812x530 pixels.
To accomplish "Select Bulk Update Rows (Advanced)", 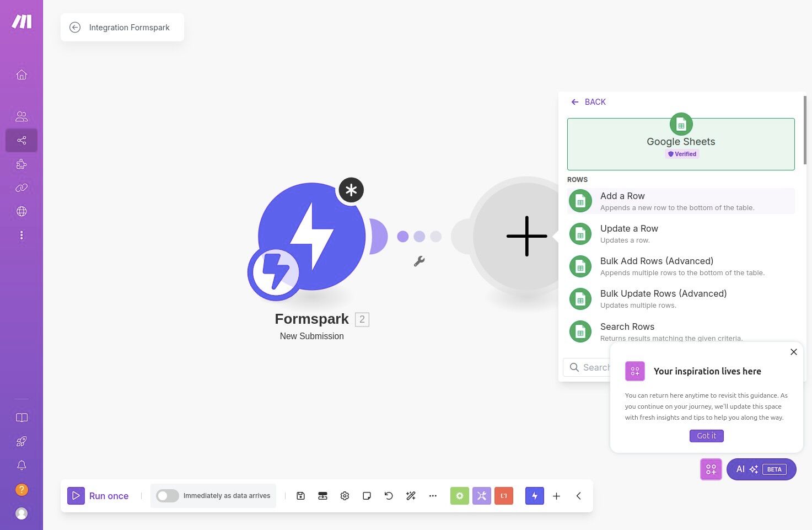I will tap(681, 299).
